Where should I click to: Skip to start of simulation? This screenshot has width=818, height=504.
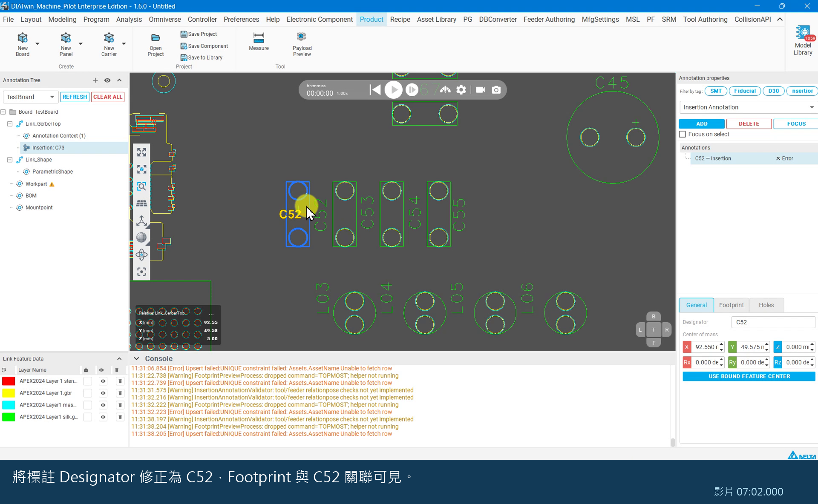[x=375, y=90]
